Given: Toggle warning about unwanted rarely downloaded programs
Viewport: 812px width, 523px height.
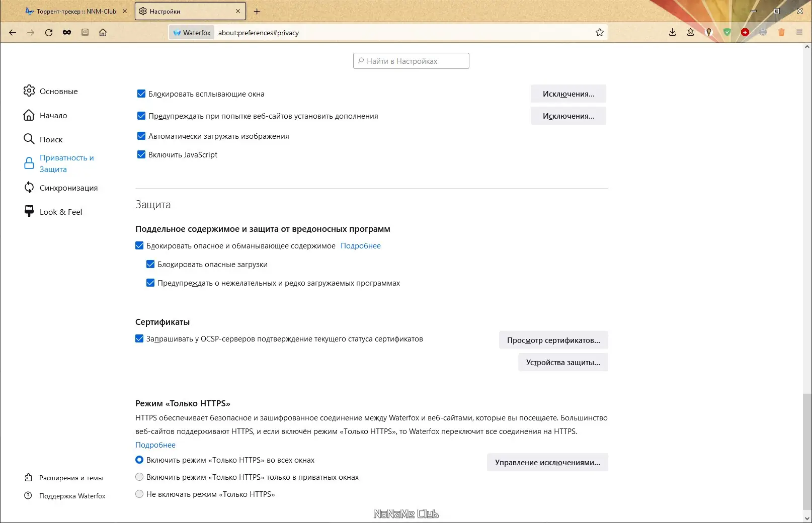Looking at the screenshot, I should pyautogui.click(x=150, y=283).
